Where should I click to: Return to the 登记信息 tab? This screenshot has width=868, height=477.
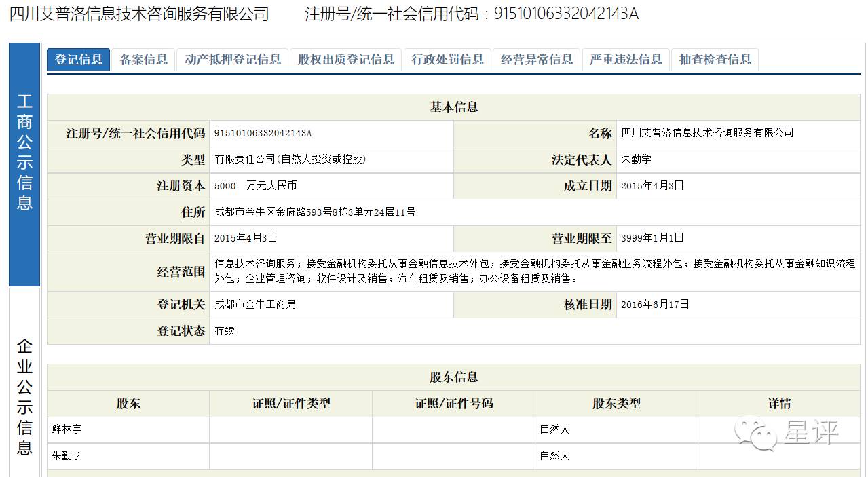coord(77,59)
